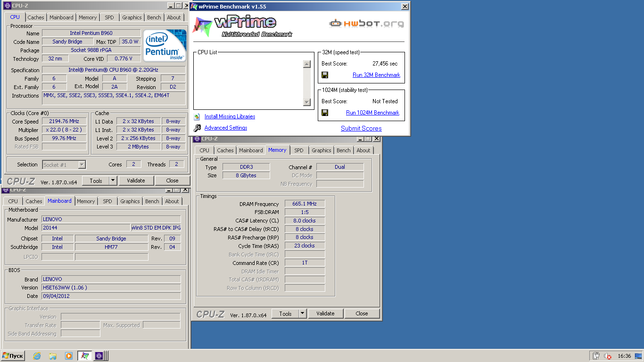Click the muted volume tray icon
The height and width of the screenshot is (362, 644).
point(608,356)
